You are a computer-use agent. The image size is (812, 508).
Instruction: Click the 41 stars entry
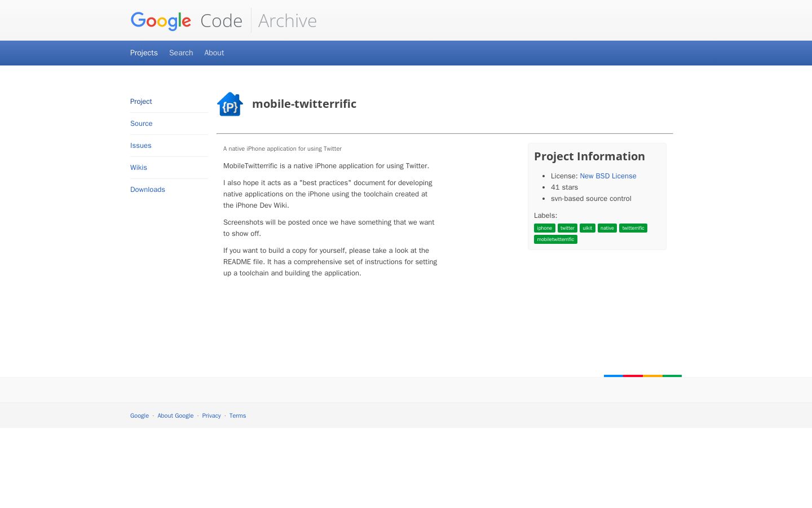click(564, 187)
